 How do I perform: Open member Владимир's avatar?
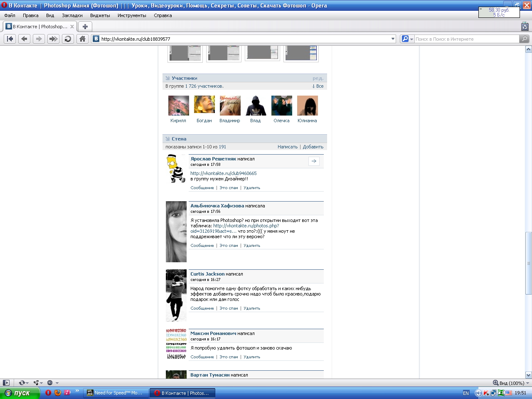tap(230, 106)
